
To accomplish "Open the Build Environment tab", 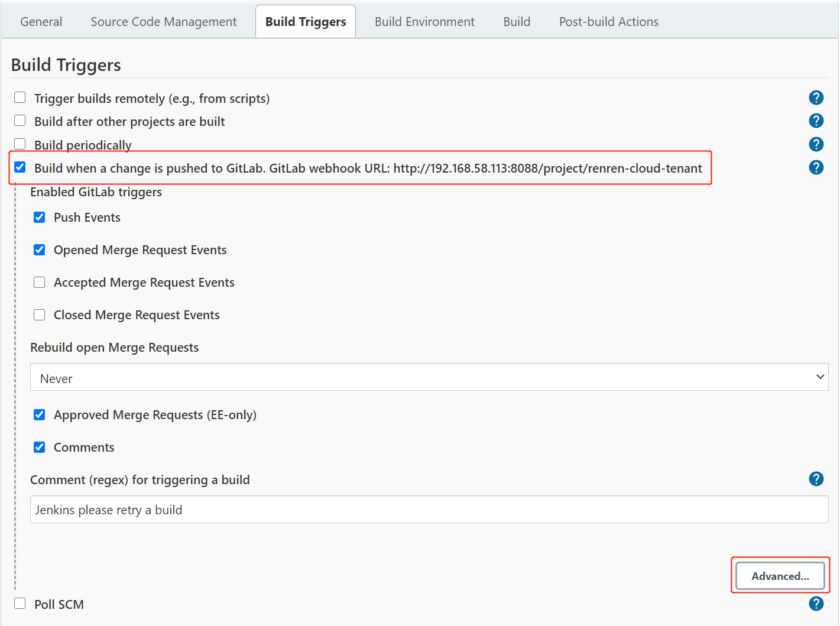I will [x=424, y=21].
